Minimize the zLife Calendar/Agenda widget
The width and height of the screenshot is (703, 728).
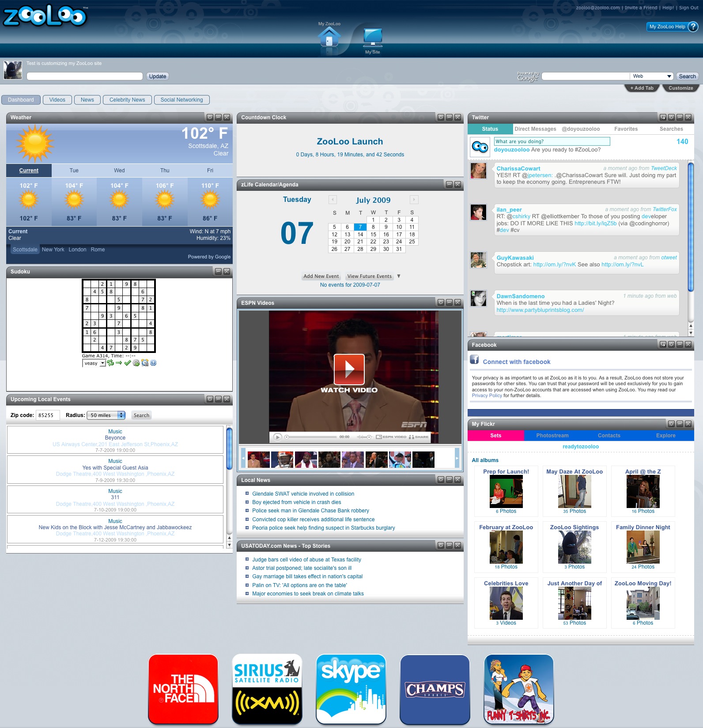point(449,185)
